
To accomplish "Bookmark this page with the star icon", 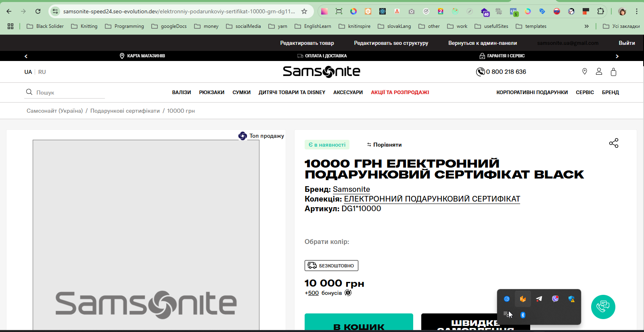I will 304,11.
